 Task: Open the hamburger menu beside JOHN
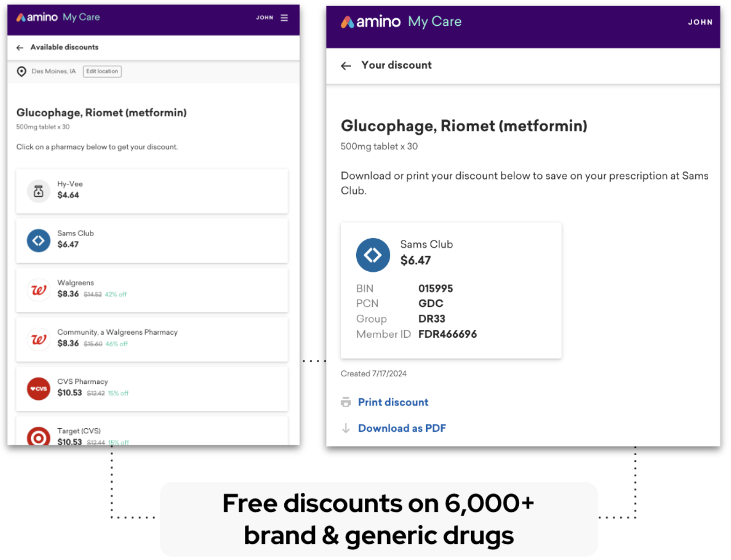pos(284,18)
